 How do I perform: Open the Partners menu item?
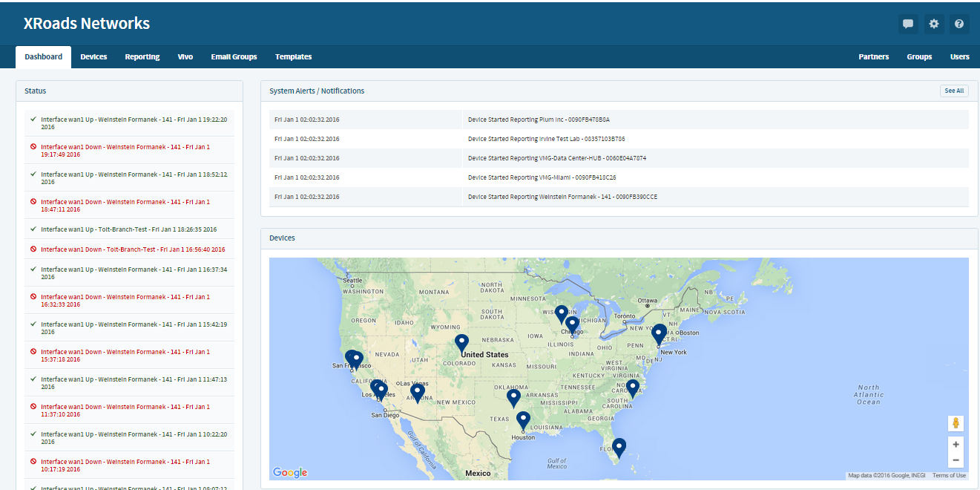point(874,57)
